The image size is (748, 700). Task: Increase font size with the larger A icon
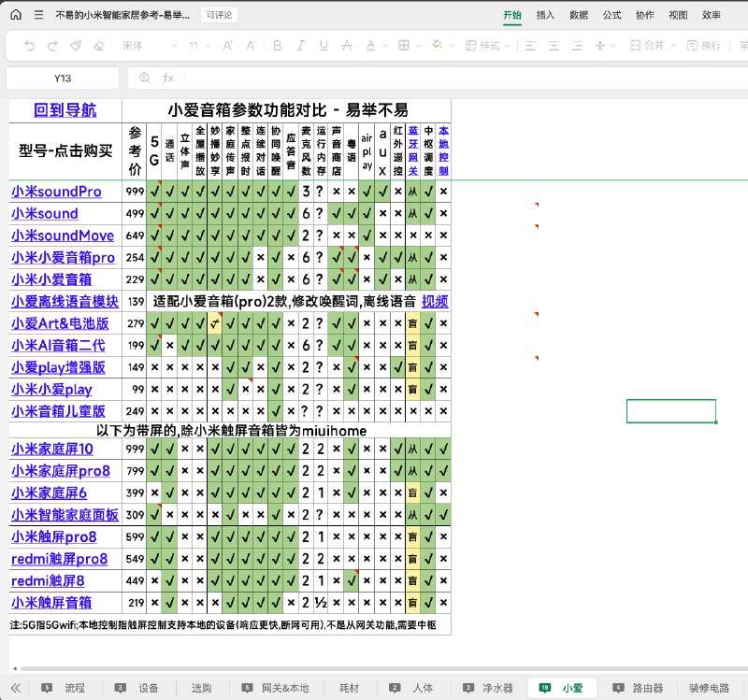227,46
